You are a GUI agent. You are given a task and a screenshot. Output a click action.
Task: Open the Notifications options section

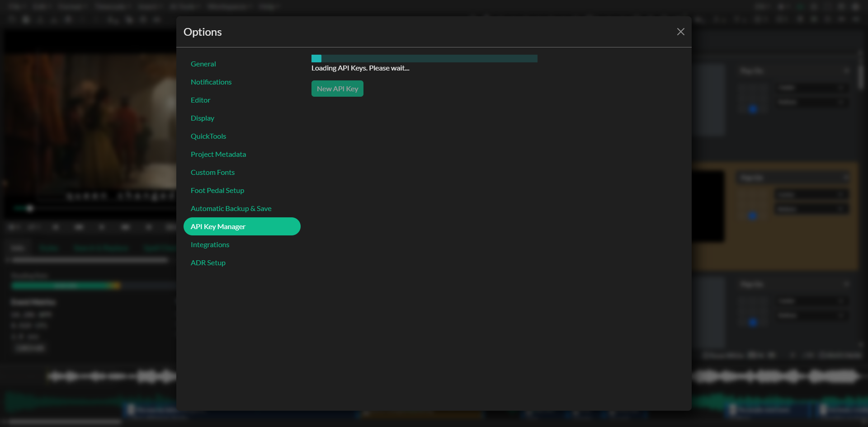click(x=242, y=82)
